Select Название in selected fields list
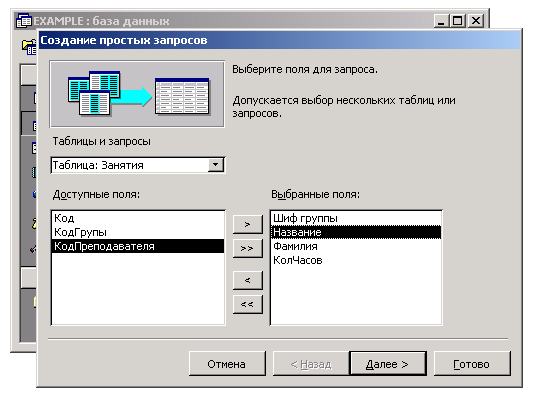533x395 pixels. click(356, 232)
